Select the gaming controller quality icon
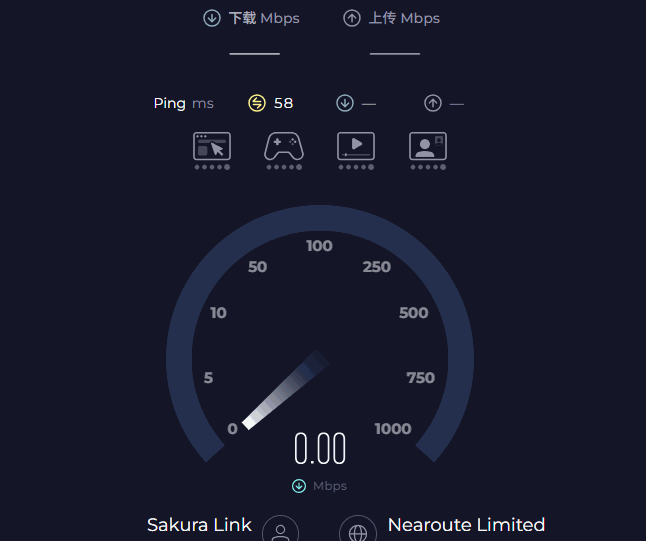This screenshot has width=646, height=541. (x=284, y=147)
